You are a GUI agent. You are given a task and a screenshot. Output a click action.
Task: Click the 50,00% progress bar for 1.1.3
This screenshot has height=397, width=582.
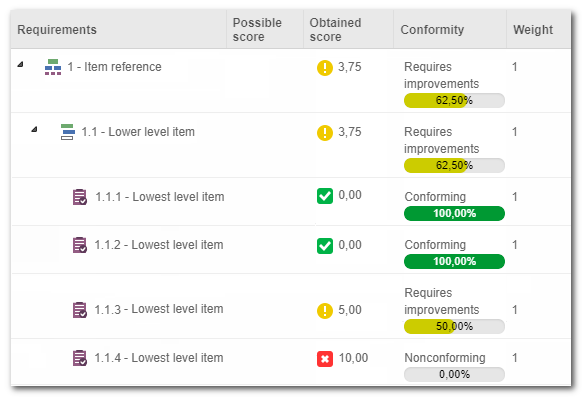pos(454,327)
